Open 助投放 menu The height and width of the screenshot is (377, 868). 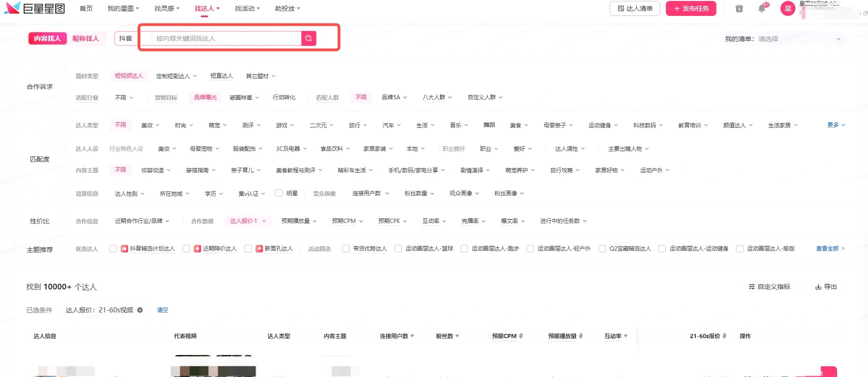click(x=287, y=8)
